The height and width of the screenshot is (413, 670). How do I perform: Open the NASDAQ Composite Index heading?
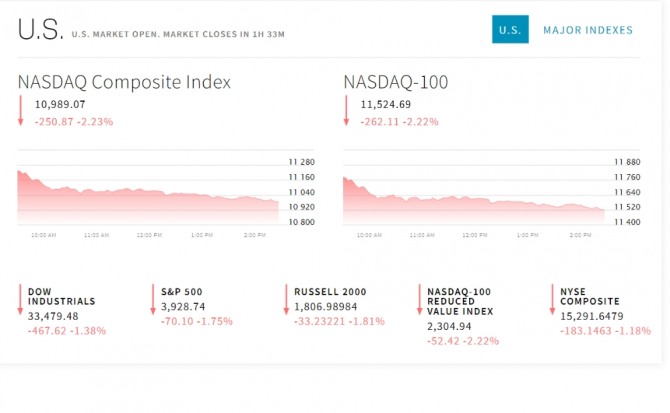(124, 82)
